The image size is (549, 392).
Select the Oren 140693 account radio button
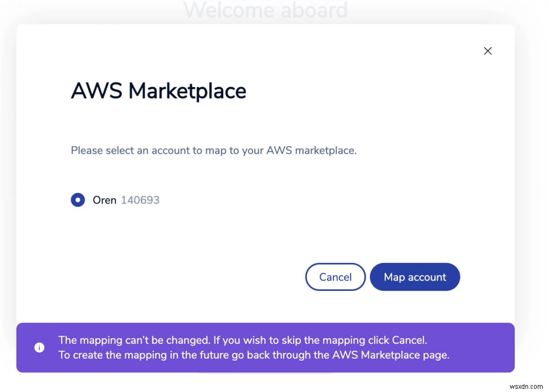[77, 200]
